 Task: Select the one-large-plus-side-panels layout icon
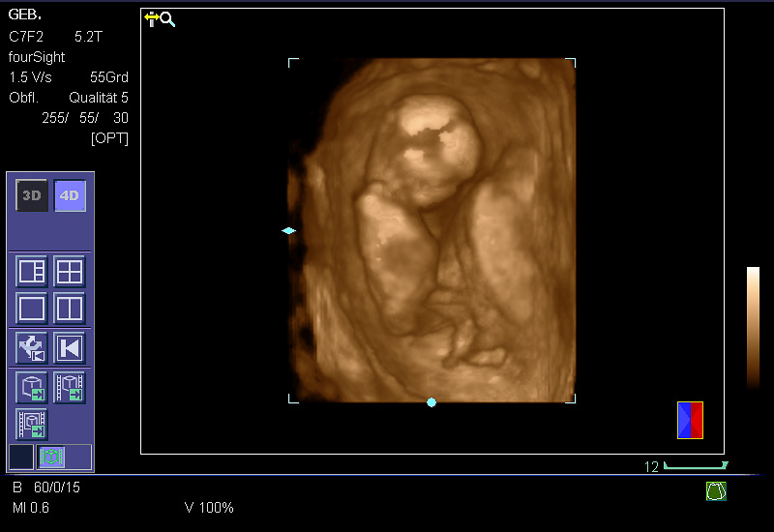pyautogui.click(x=32, y=271)
